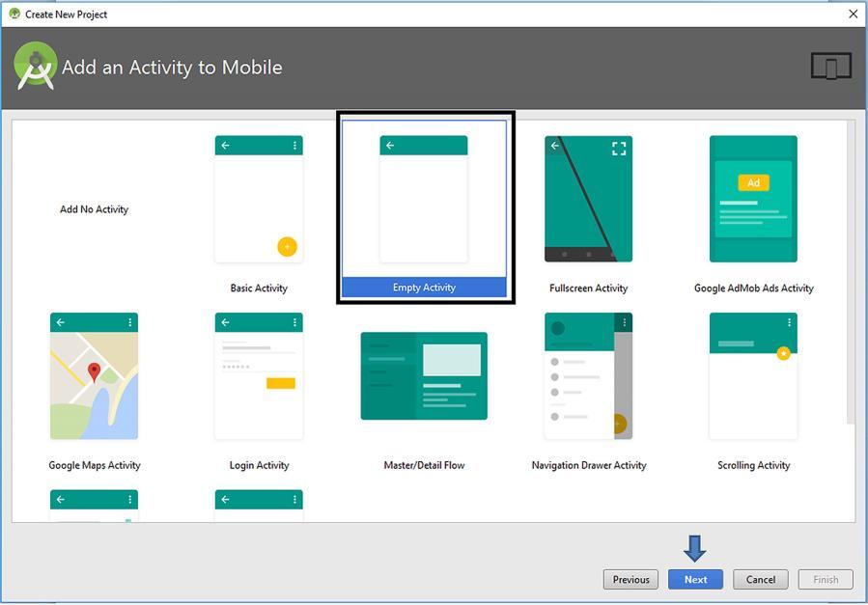The image size is (868, 605).
Task: Choose the Google Maps Activity thumbnail
Action: [x=94, y=376]
